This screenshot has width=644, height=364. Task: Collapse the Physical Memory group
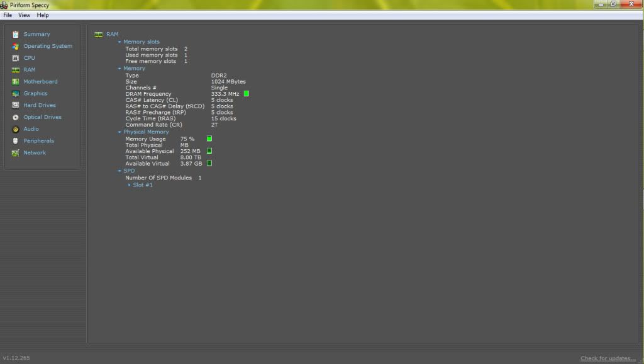(x=119, y=132)
